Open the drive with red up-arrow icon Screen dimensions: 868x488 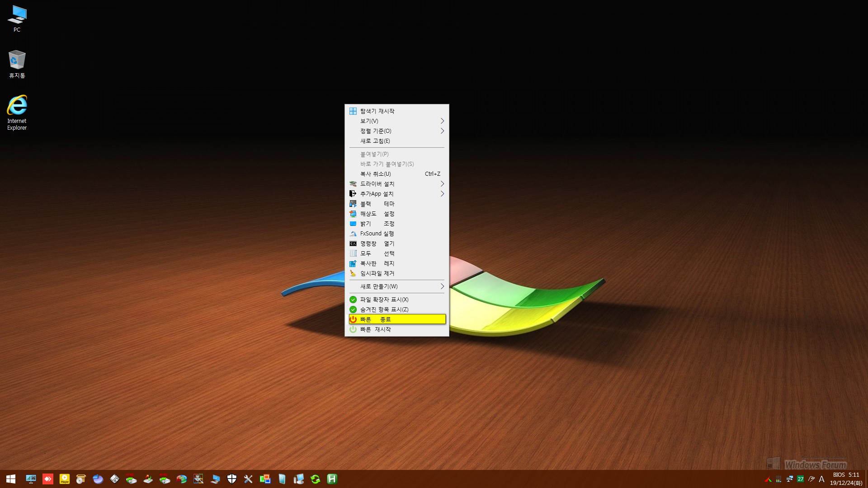point(148,479)
